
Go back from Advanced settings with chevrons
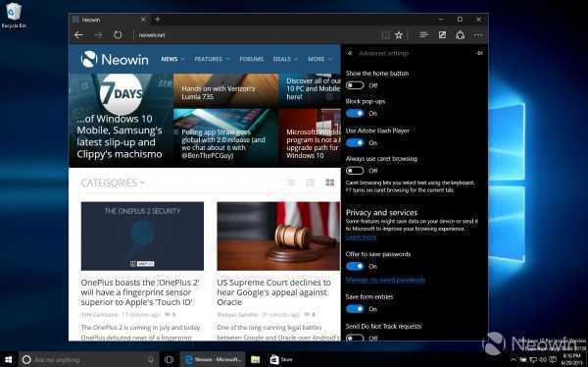tap(350, 53)
